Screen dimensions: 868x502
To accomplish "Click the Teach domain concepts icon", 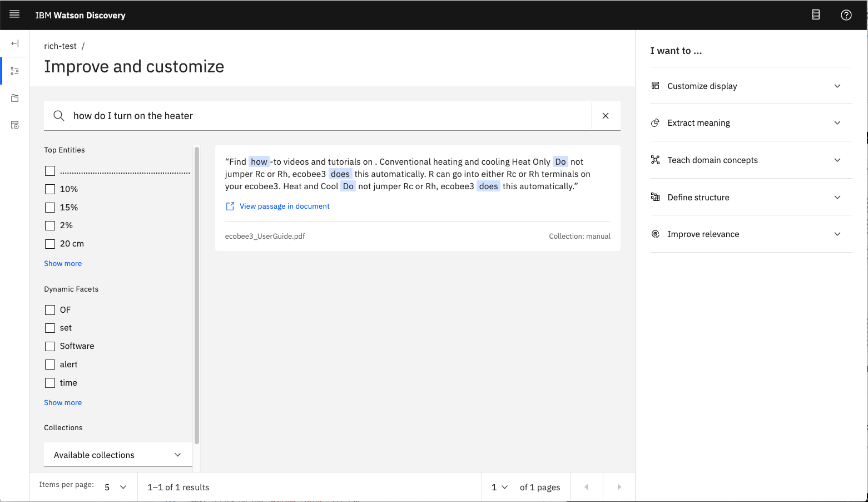I will click(x=656, y=160).
